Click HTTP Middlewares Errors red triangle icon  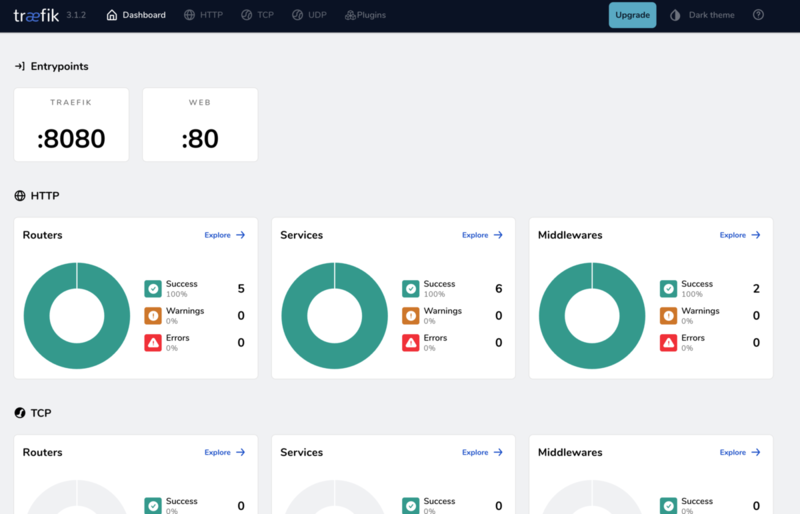(668, 343)
